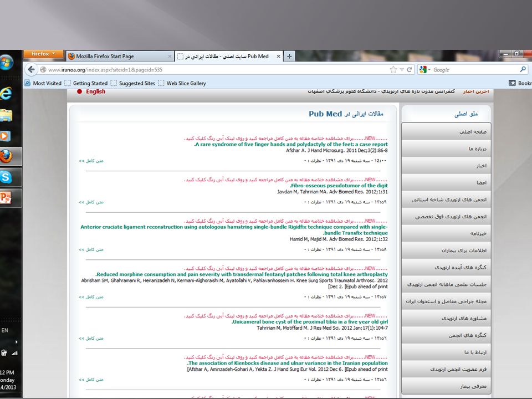Open معرفی بیمار menu item
Image resolution: width=532 pixels, height=399 pixels.
(446, 386)
